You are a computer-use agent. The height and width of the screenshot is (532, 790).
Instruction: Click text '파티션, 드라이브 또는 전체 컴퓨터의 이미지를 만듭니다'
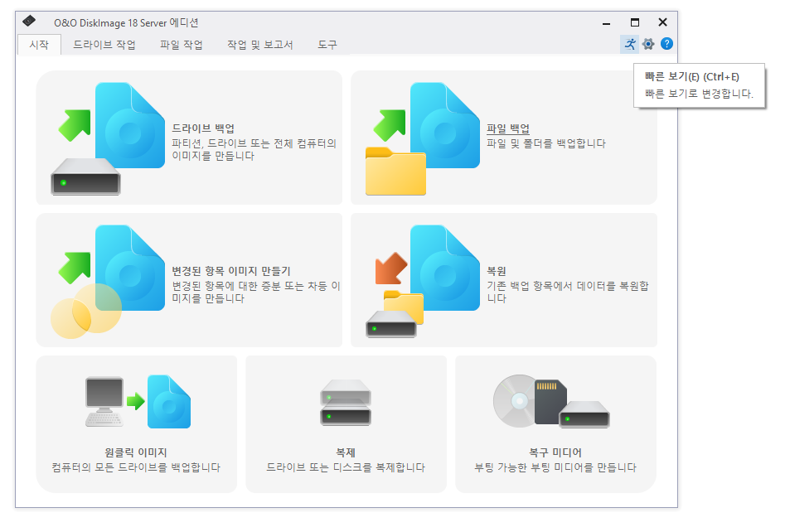254,150
